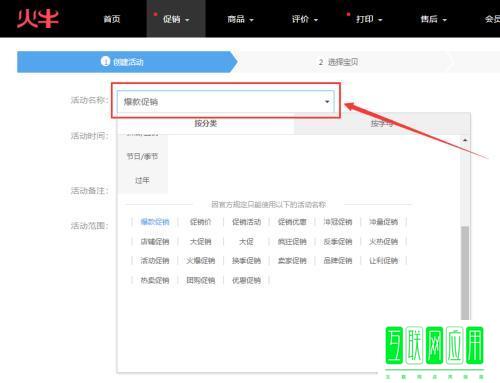Screen dimensions: 500x383
Task: Open the 打印 dropdown menu
Action: coord(369,19)
